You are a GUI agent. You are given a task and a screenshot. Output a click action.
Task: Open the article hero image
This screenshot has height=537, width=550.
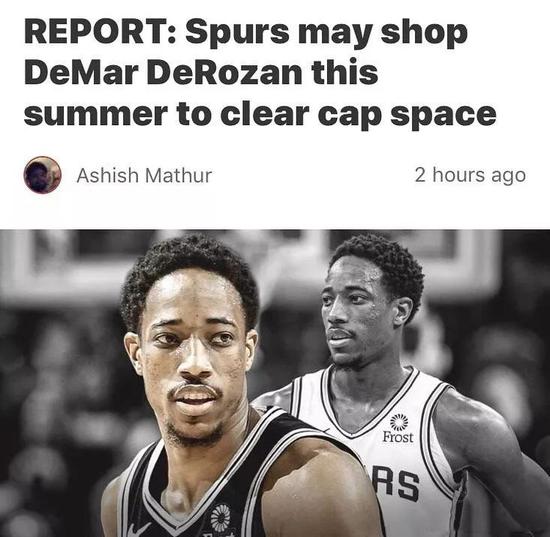pos(275,383)
